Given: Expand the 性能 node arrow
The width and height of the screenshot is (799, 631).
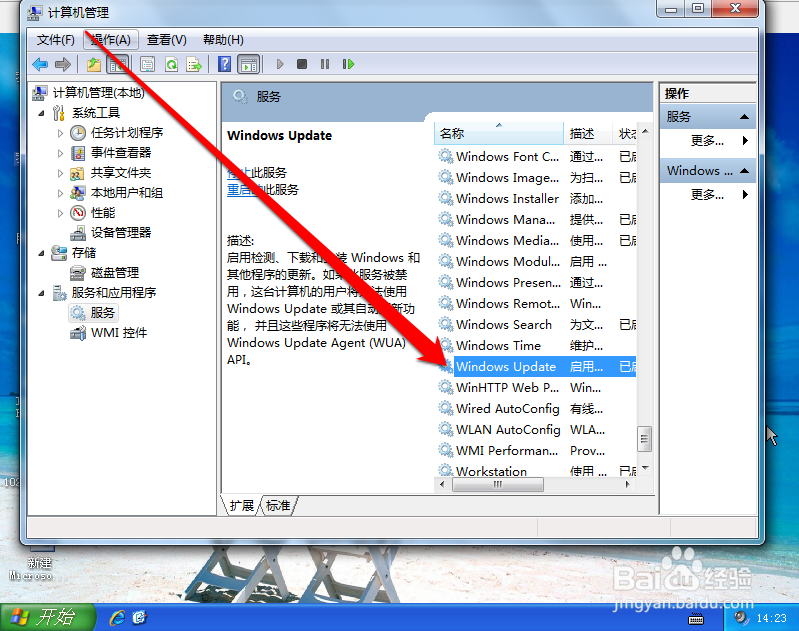Looking at the screenshot, I should 60,213.
